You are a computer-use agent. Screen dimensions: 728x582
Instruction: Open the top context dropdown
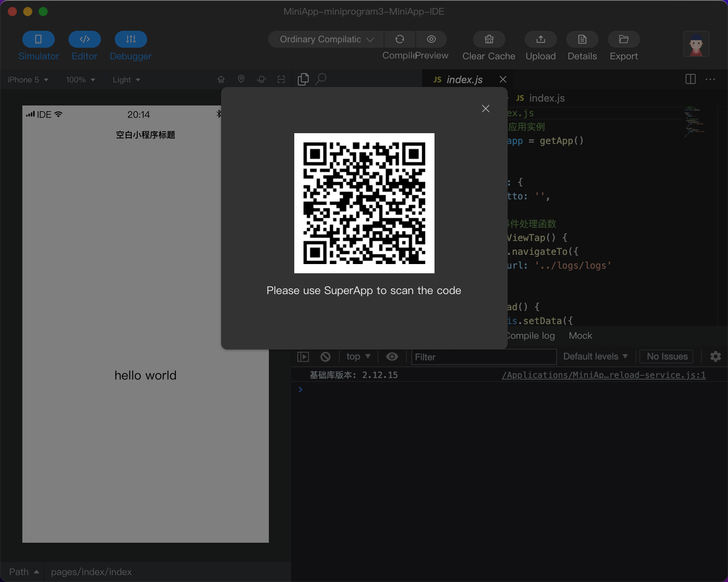coord(359,356)
